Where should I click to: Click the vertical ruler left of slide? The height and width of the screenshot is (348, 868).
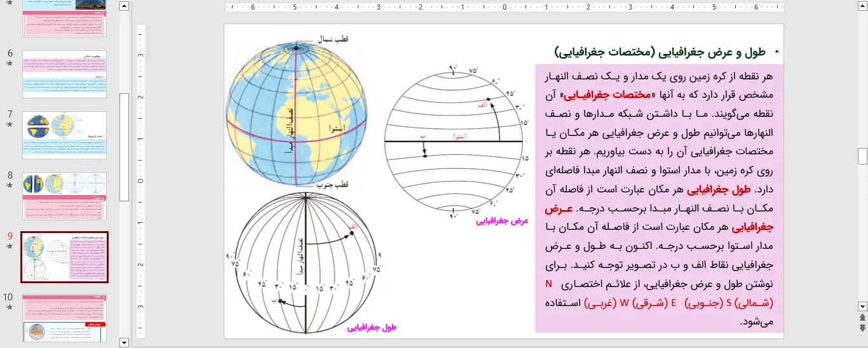point(141,181)
